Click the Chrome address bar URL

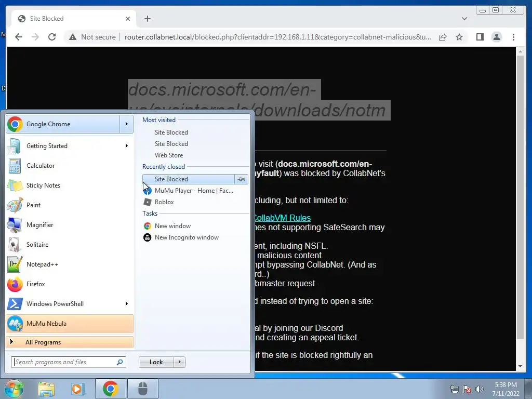coord(277,37)
